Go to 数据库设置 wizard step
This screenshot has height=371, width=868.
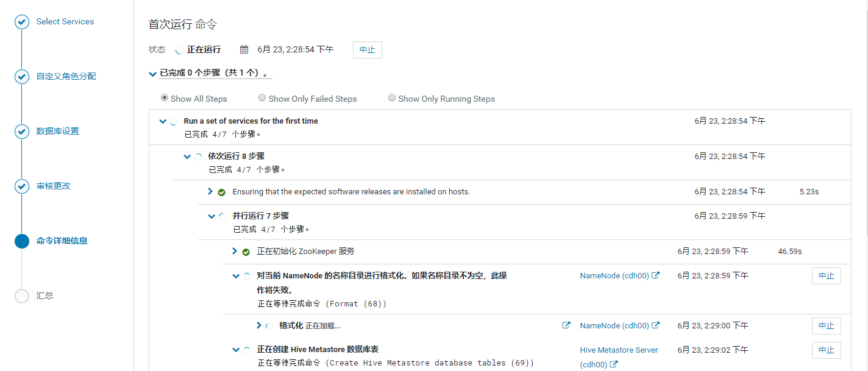coord(57,131)
